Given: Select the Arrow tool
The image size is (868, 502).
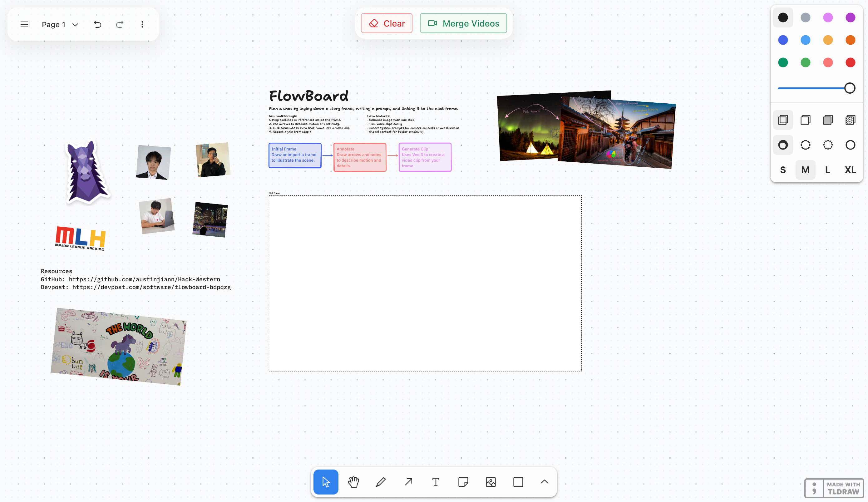Looking at the screenshot, I should click(408, 482).
